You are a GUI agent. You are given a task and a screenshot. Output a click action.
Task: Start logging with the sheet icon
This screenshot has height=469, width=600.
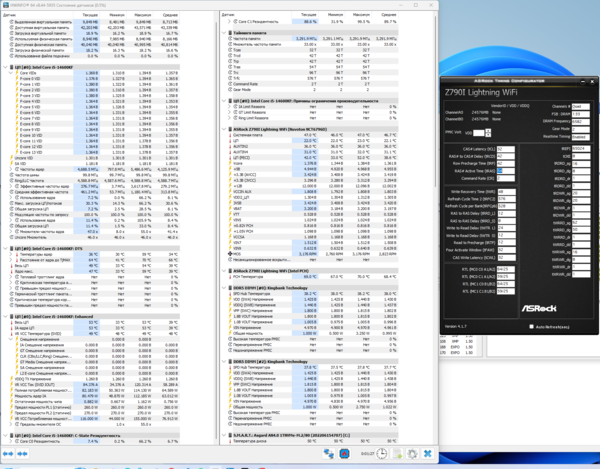pyautogui.click(x=398, y=454)
